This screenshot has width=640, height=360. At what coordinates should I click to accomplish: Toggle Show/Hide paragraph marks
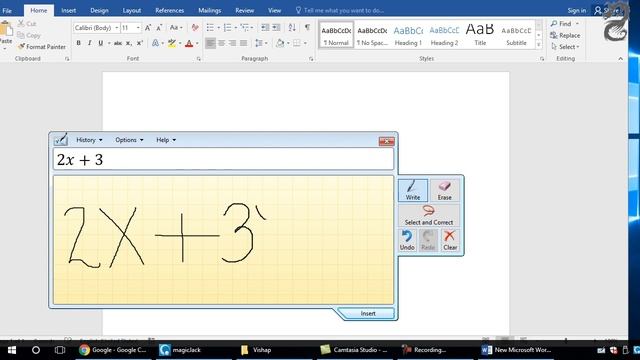pyautogui.click(x=307, y=27)
